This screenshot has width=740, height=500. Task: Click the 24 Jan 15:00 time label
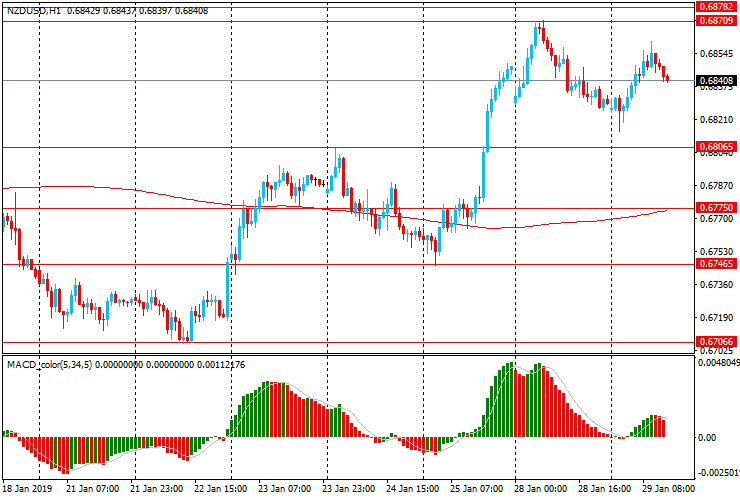[412, 490]
